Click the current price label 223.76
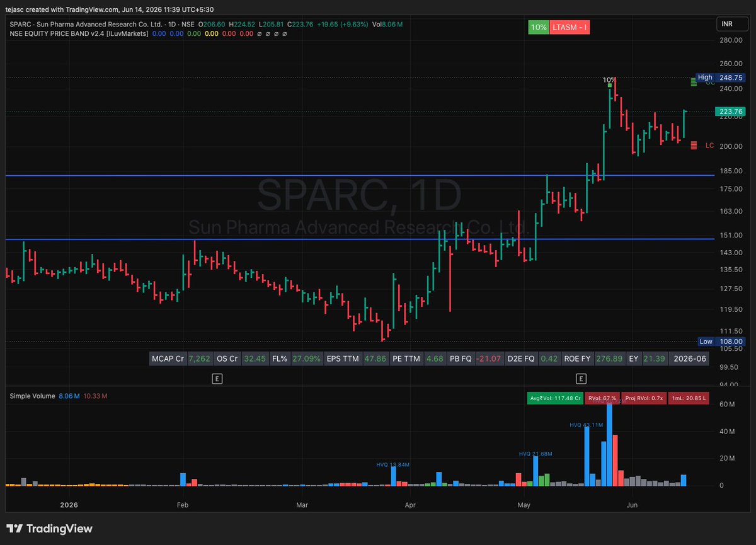Viewport: 756px width, 545px height. 730,112
